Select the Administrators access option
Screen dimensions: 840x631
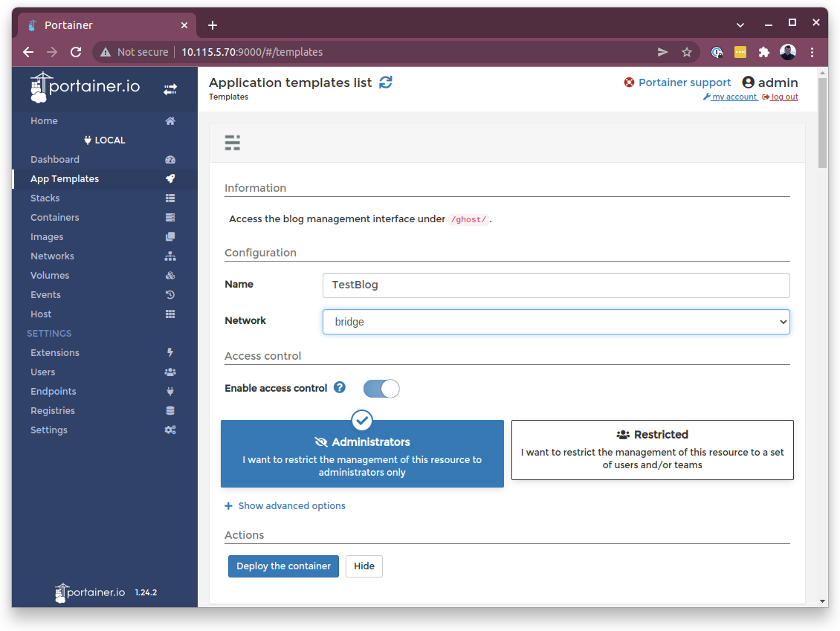coord(362,454)
